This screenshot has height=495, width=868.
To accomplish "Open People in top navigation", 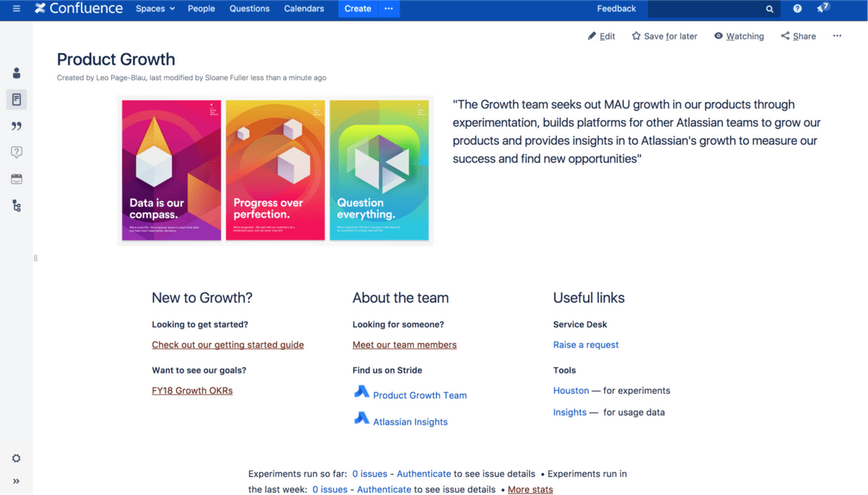I will tap(201, 9).
